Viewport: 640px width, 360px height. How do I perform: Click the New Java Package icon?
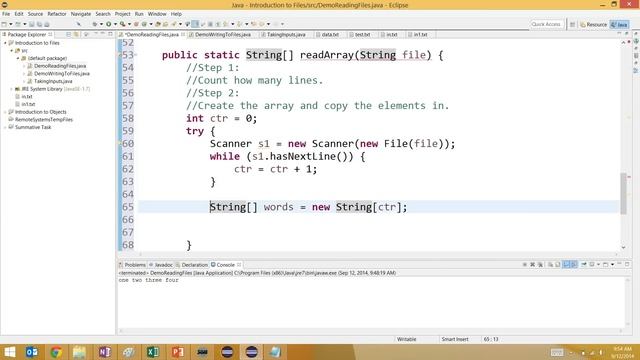point(136,24)
